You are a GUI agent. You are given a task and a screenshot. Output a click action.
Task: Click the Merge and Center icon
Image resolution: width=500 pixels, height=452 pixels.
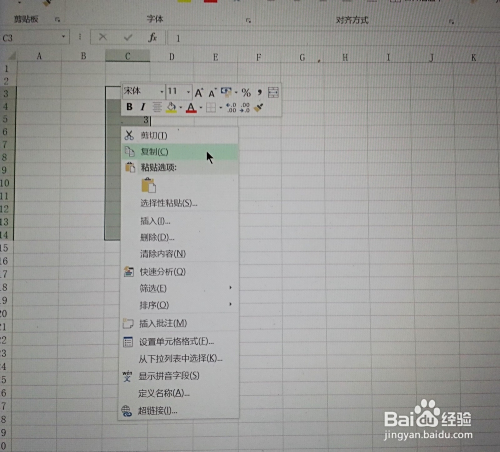point(273,92)
